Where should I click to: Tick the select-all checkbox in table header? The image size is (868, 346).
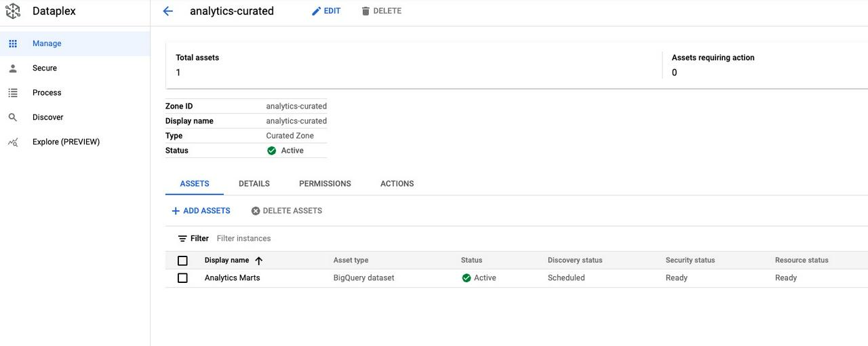click(182, 261)
